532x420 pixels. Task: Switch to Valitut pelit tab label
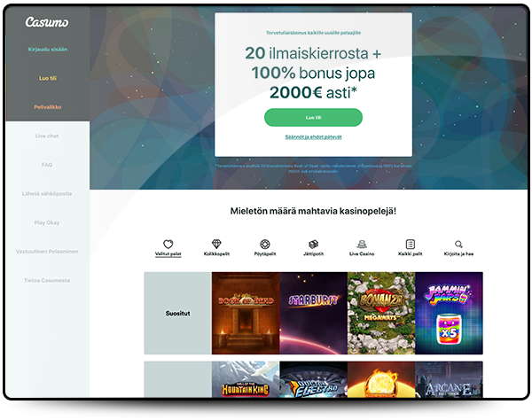pos(168,254)
